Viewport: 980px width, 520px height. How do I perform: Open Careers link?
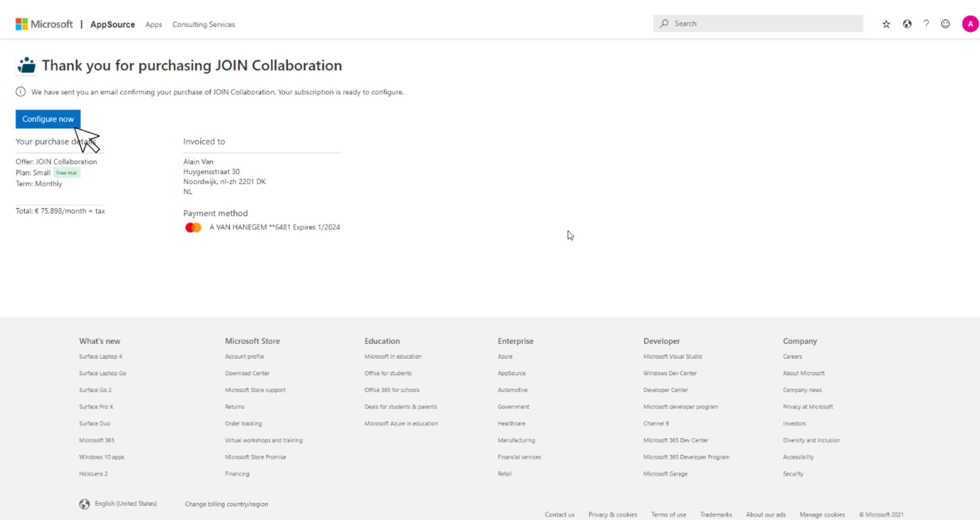coord(792,357)
